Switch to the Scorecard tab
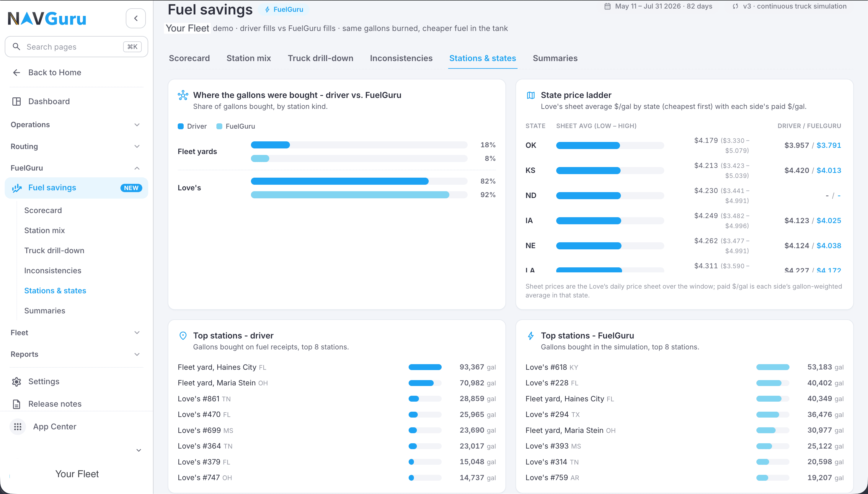The width and height of the screenshot is (868, 494). coord(189,58)
